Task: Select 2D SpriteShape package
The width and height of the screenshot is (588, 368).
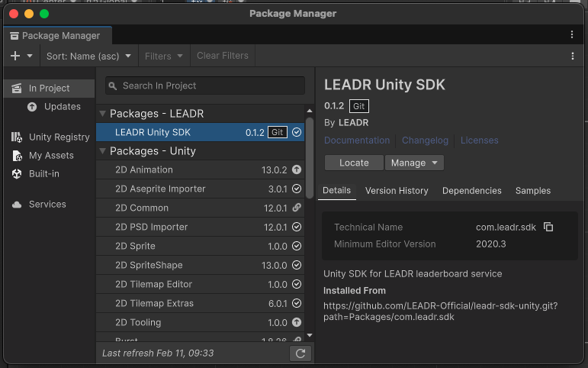Action: (x=201, y=265)
